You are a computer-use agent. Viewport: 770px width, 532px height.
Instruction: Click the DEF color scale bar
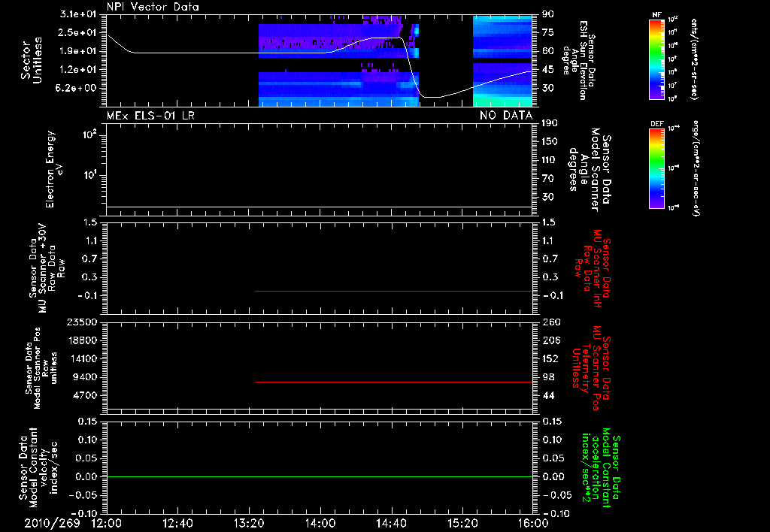[657, 168]
